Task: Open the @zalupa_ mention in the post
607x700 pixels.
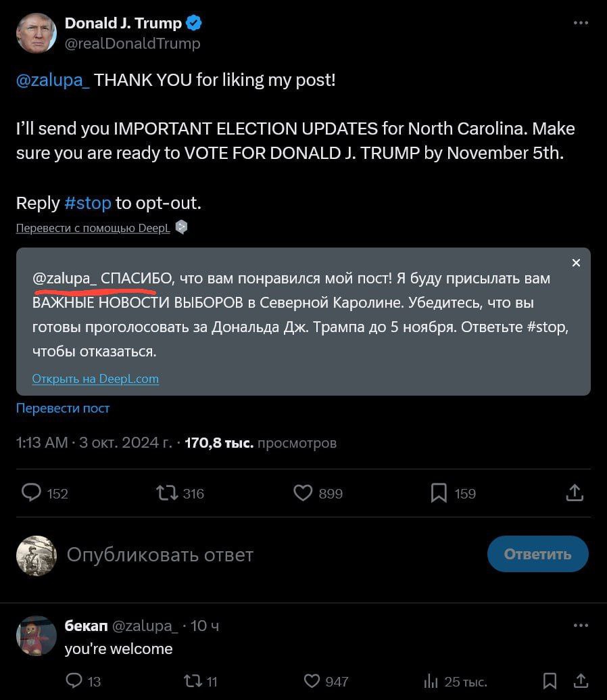Action: click(53, 80)
